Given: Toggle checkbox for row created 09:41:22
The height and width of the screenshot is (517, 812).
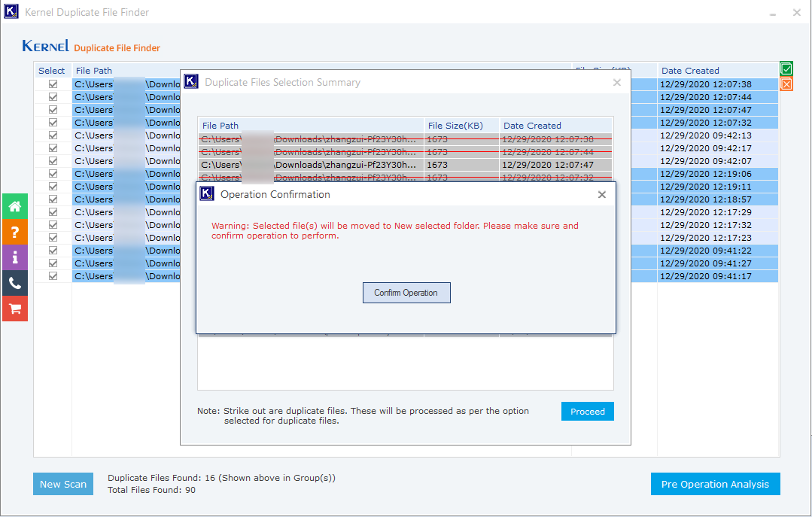Looking at the screenshot, I should click(x=53, y=250).
